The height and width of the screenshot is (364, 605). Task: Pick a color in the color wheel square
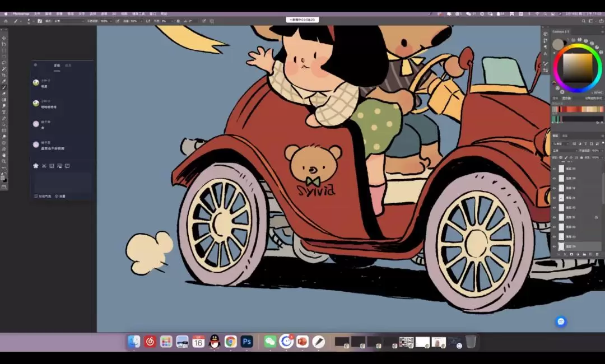[x=577, y=67]
